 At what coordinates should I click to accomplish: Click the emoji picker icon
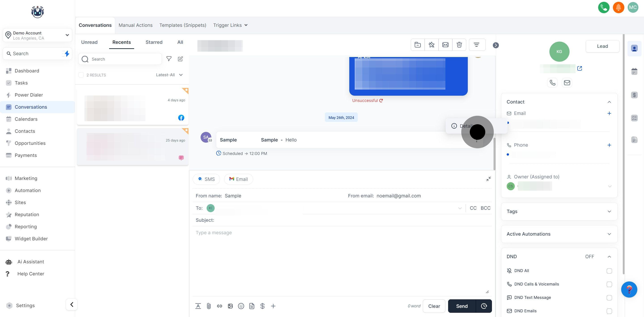pyautogui.click(x=241, y=306)
